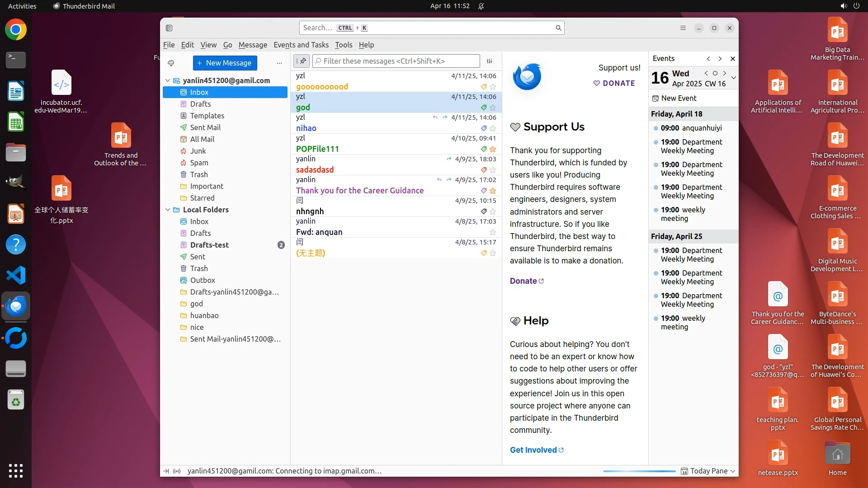Toggle the Spaces toolbar icon at top-left
This screenshot has height=488, width=868.
tap(169, 28)
